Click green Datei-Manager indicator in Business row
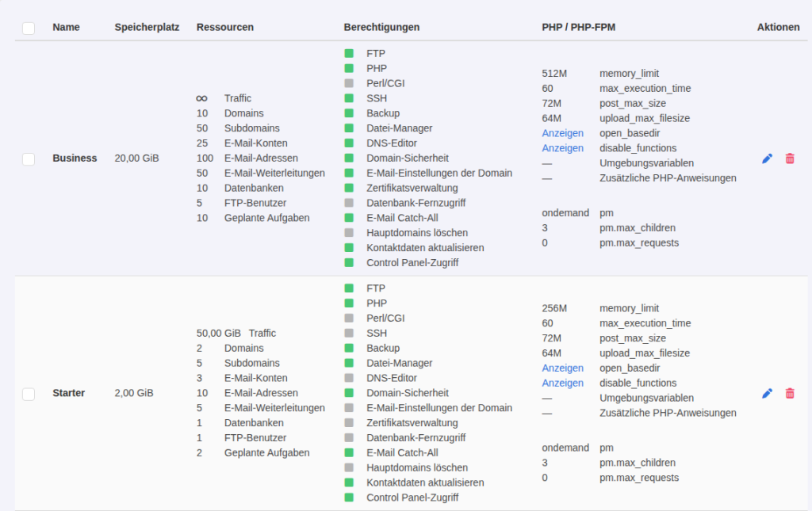Screen dimensions: 812x511 tap(349, 128)
